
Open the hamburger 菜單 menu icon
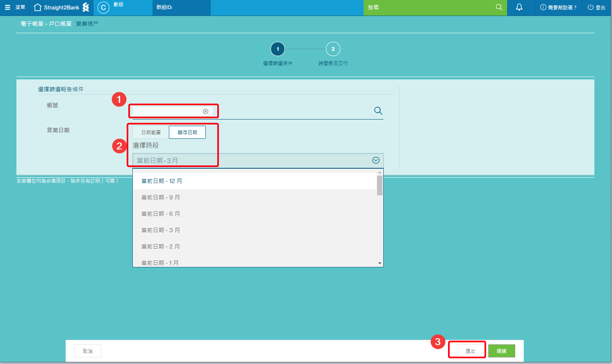7,7
